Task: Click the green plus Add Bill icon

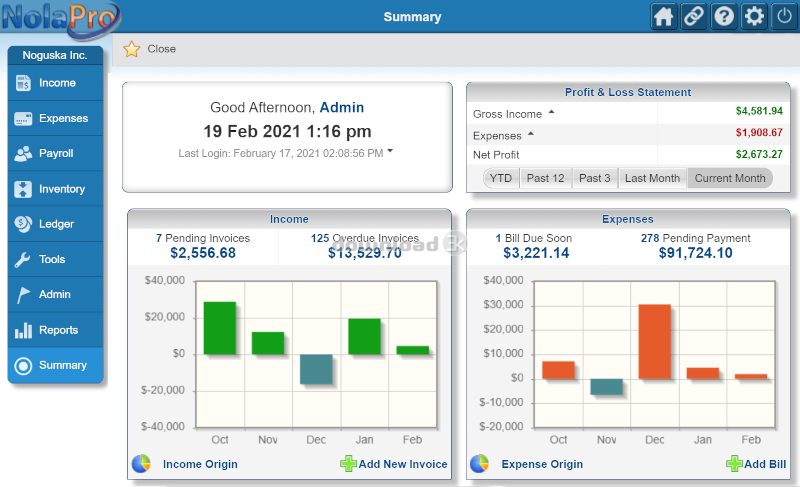Action: tap(734, 464)
